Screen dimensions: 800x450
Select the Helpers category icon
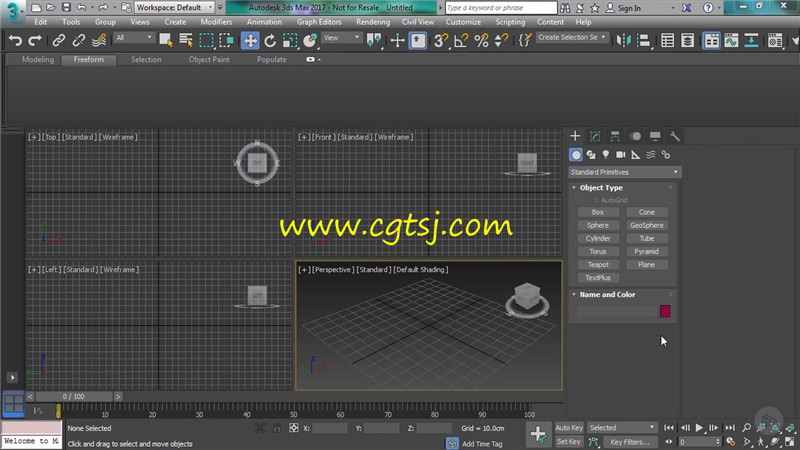[x=636, y=155]
